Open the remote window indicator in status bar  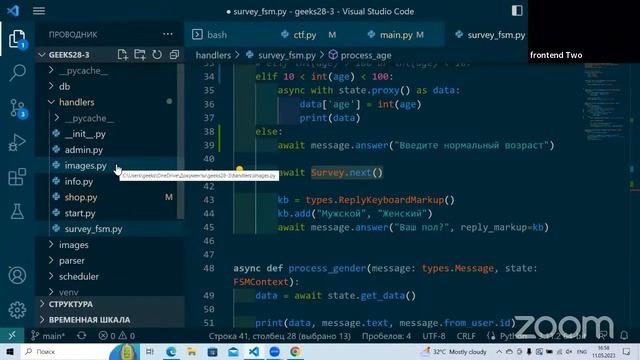[12, 336]
